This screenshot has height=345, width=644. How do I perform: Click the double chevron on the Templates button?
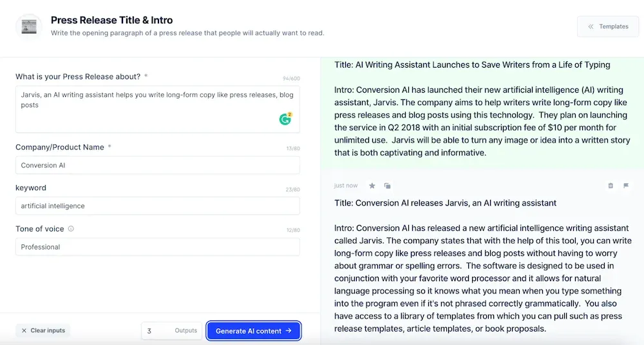[591, 26]
